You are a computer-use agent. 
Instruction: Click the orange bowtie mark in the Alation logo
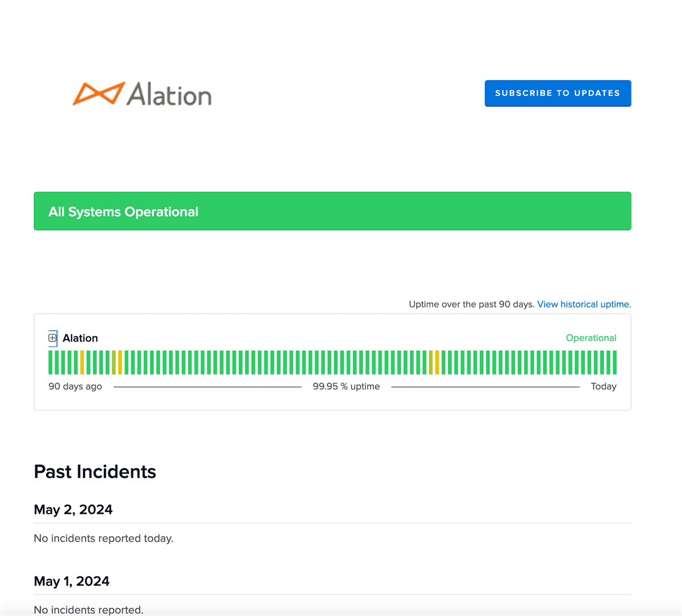[x=99, y=93]
